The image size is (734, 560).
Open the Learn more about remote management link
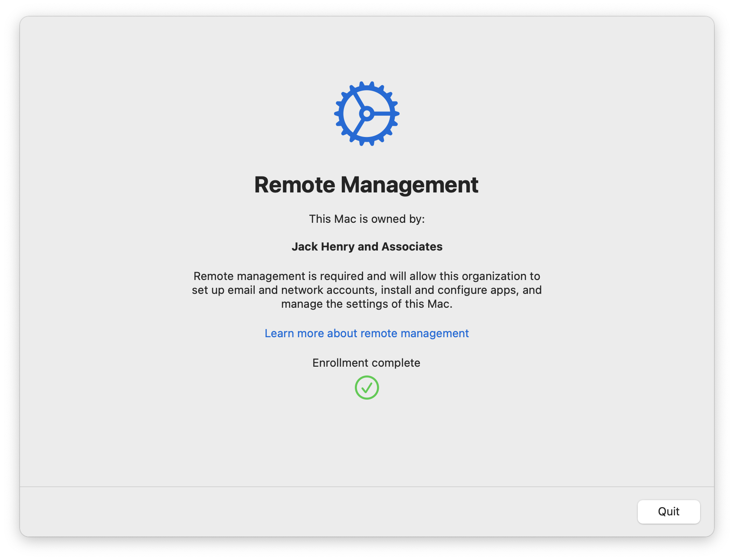click(x=367, y=333)
